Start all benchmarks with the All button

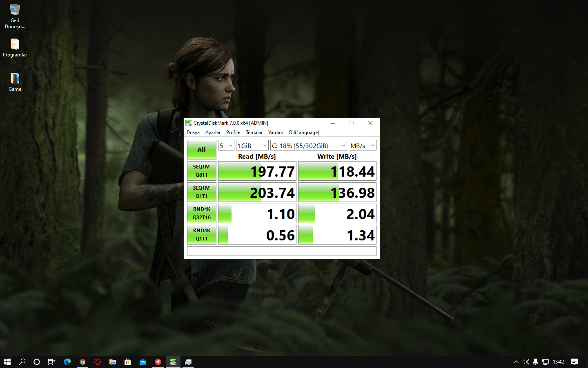pos(202,150)
